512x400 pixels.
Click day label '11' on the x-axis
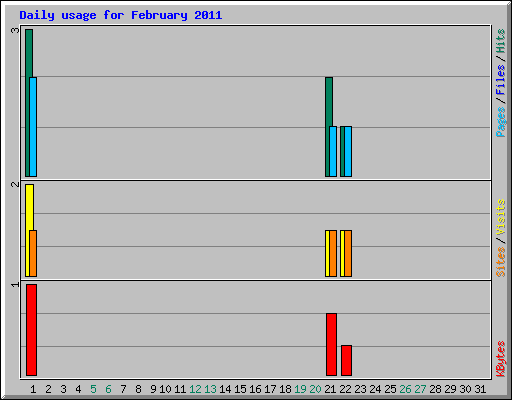pos(180,389)
